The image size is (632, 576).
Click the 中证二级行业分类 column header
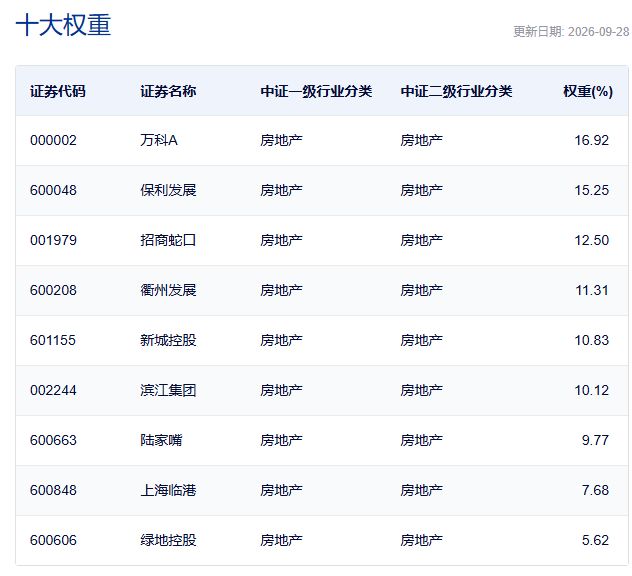pos(456,91)
